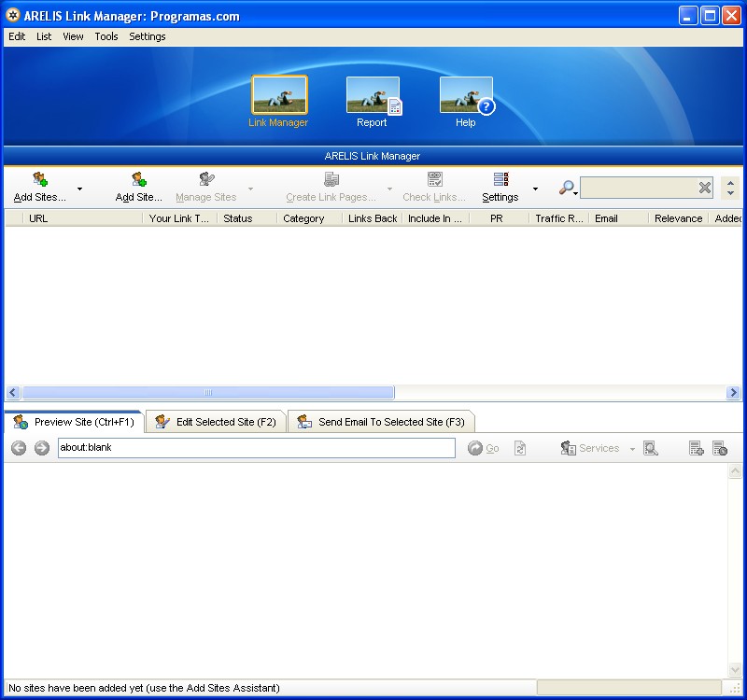Open the Help view icon
Image resolution: width=747 pixels, height=700 pixels.
pos(467,95)
